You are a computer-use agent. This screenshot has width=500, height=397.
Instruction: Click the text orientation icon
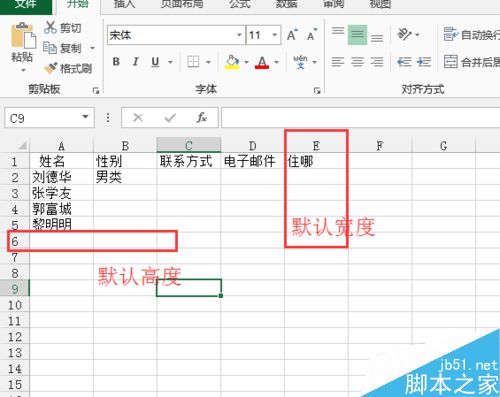tap(405, 34)
